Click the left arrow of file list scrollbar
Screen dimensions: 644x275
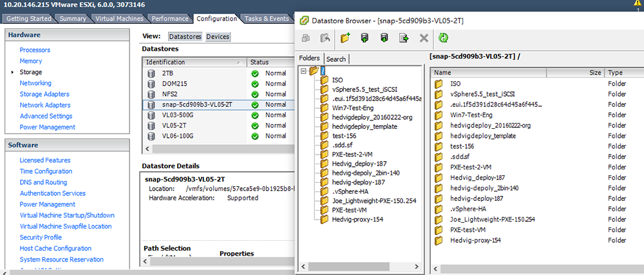click(436, 269)
